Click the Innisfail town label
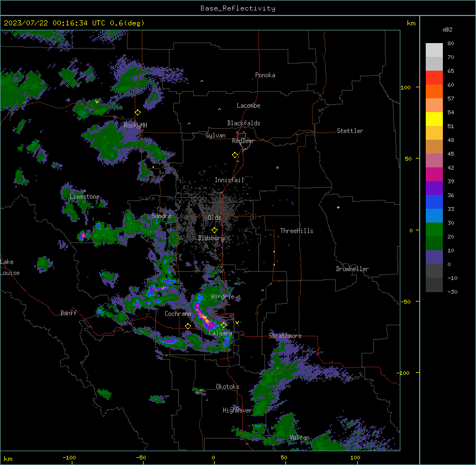 [230, 180]
